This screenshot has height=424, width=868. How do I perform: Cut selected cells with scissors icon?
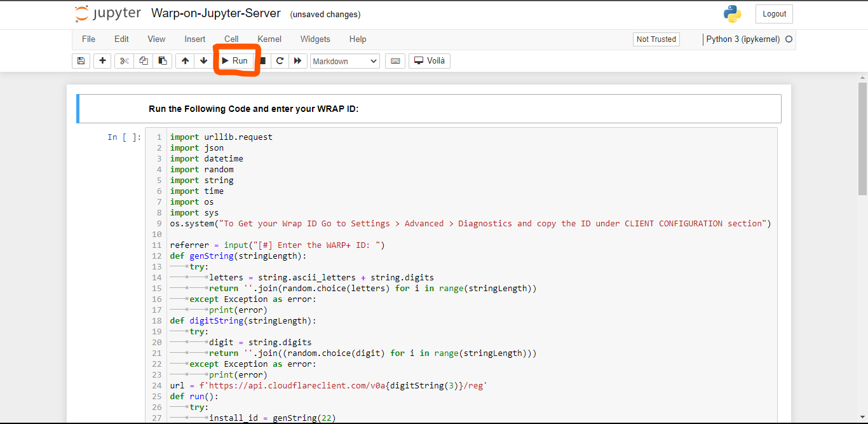pyautogui.click(x=124, y=61)
